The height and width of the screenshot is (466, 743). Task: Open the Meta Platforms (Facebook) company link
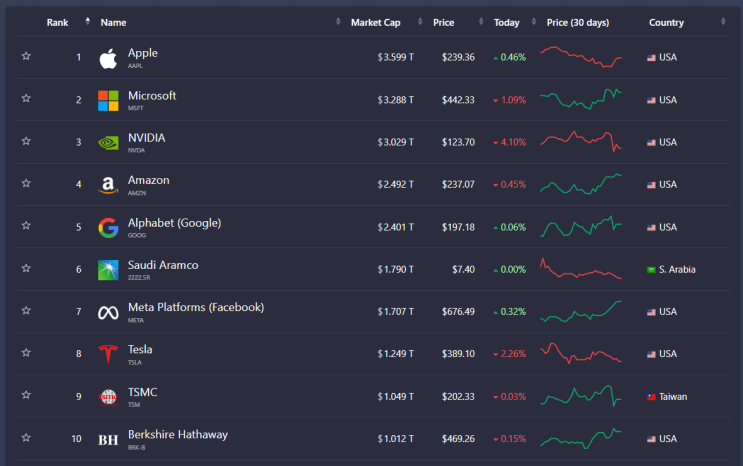pos(196,307)
